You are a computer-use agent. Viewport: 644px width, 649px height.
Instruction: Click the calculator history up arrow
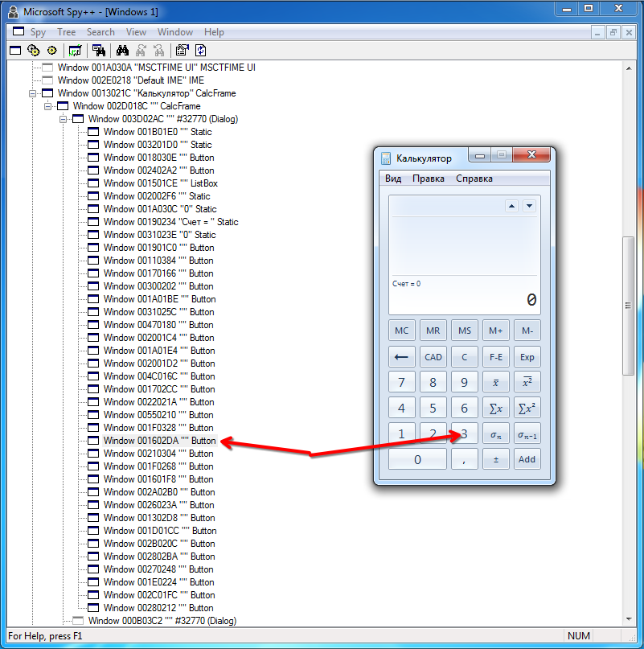[x=511, y=206]
